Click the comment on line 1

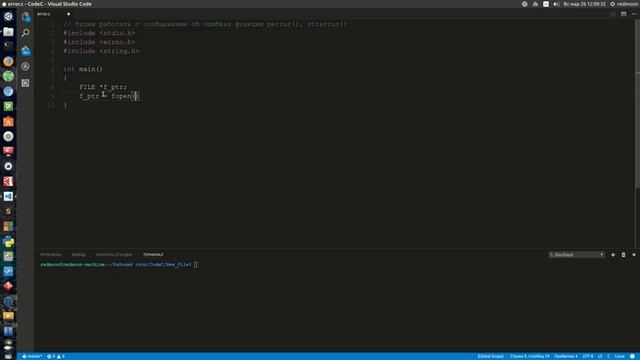tap(205, 24)
